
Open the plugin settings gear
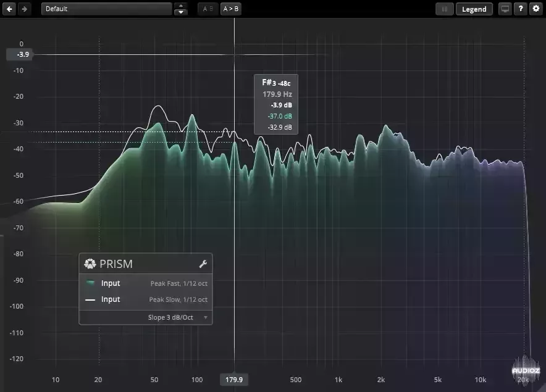coord(535,9)
